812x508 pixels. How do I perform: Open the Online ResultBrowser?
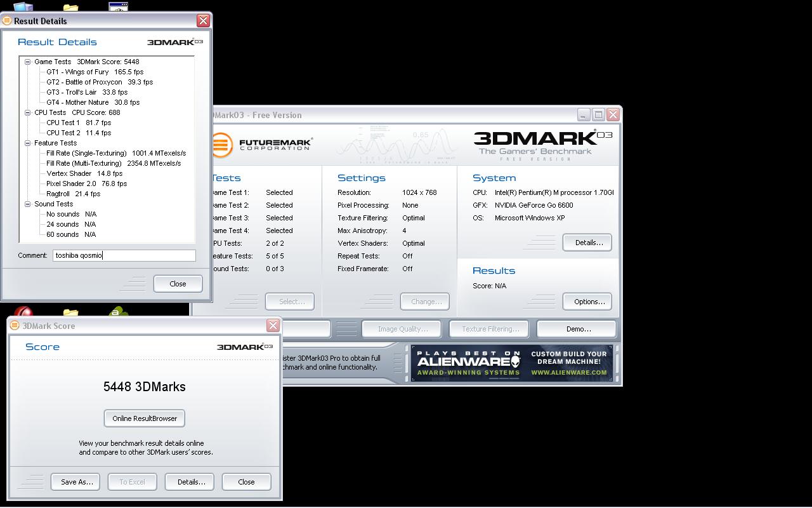pyautogui.click(x=145, y=418)
